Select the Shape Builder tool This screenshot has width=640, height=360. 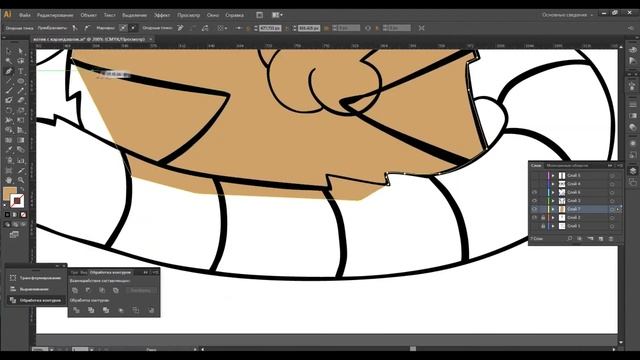(x=9, y=130)
